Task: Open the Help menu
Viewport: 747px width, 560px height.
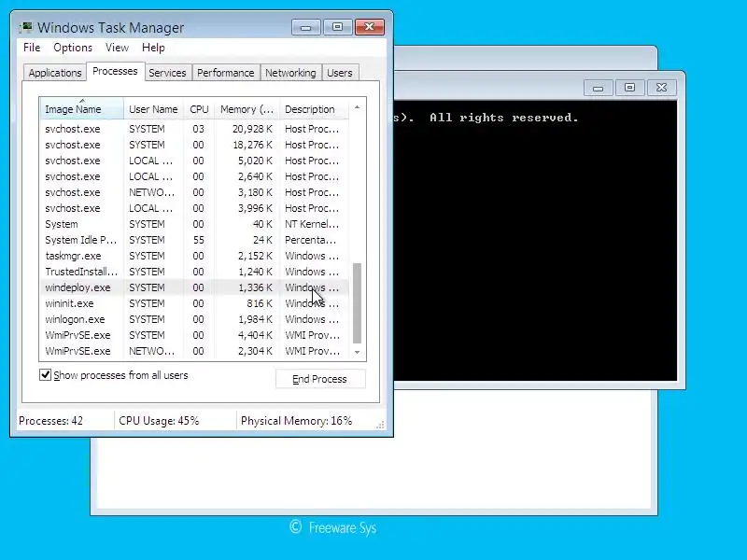Action: 153,48
